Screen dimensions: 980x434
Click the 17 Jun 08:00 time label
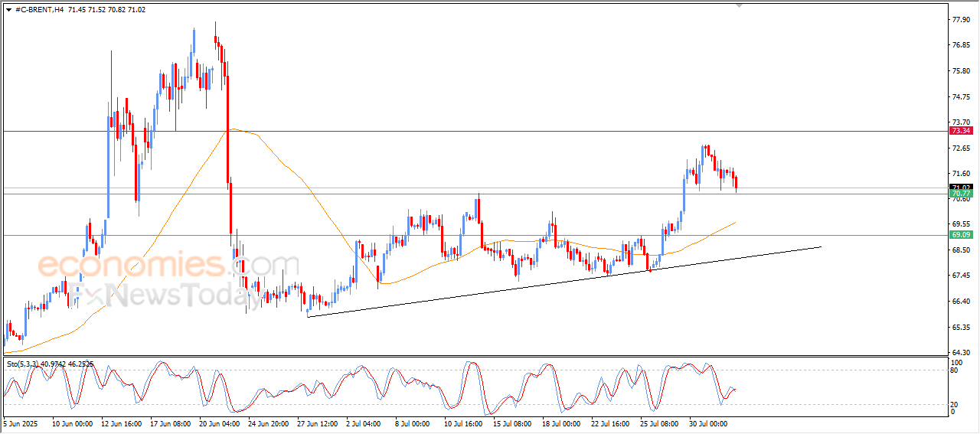coord(170,423)
